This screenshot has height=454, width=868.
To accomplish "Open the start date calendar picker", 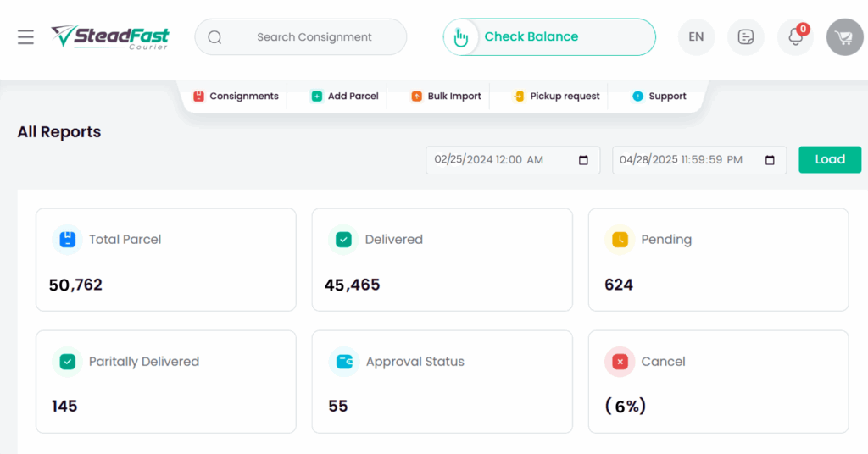I will [583, 160].
